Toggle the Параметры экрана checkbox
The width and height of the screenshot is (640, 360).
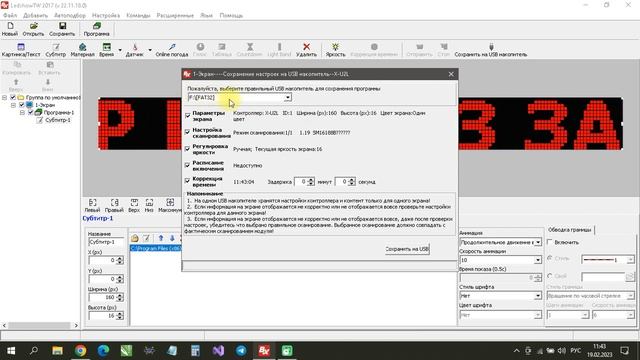pyautogui.click(x=188, y=116)
